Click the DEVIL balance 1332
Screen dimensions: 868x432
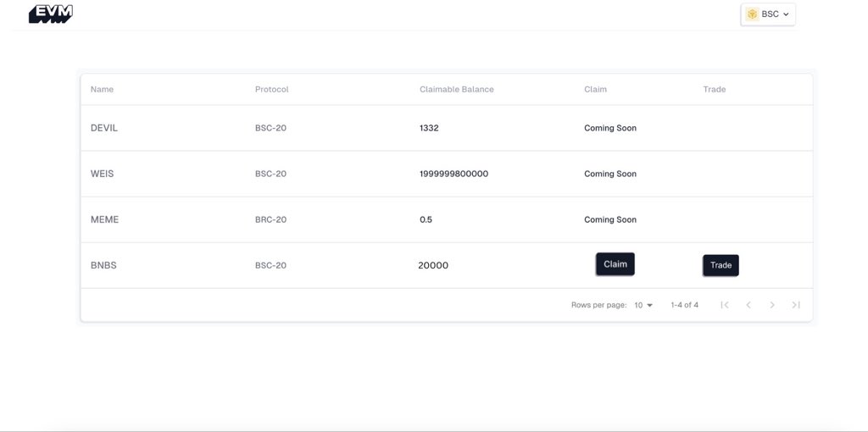[x=429, y=128]
